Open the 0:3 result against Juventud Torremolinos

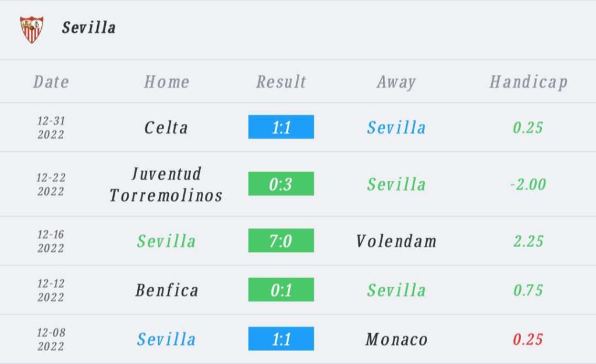click(x=281, y=184)
